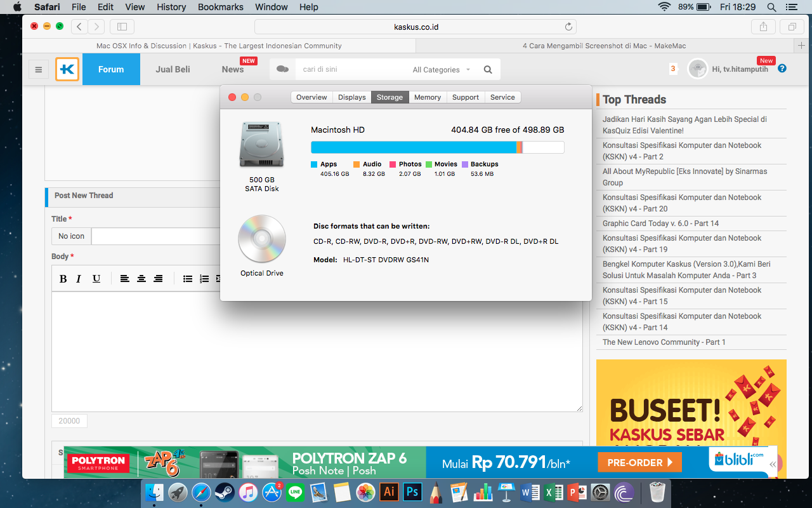Switch to the Memory tab
The width and height of the screenshot is (812, 508).
pyautogui.click(x=428, y=97)
